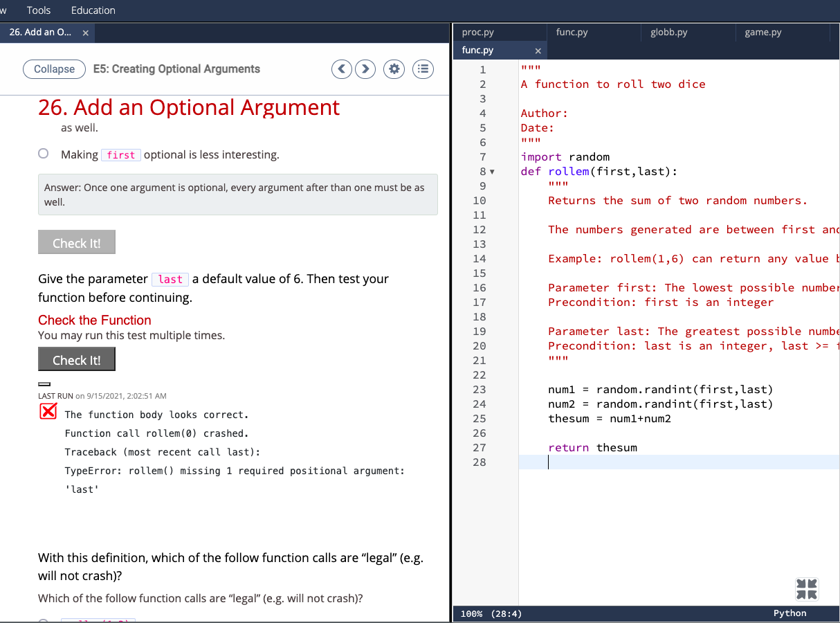
Task: Close the func.py editor tab
Action: [x=538, y=50]
